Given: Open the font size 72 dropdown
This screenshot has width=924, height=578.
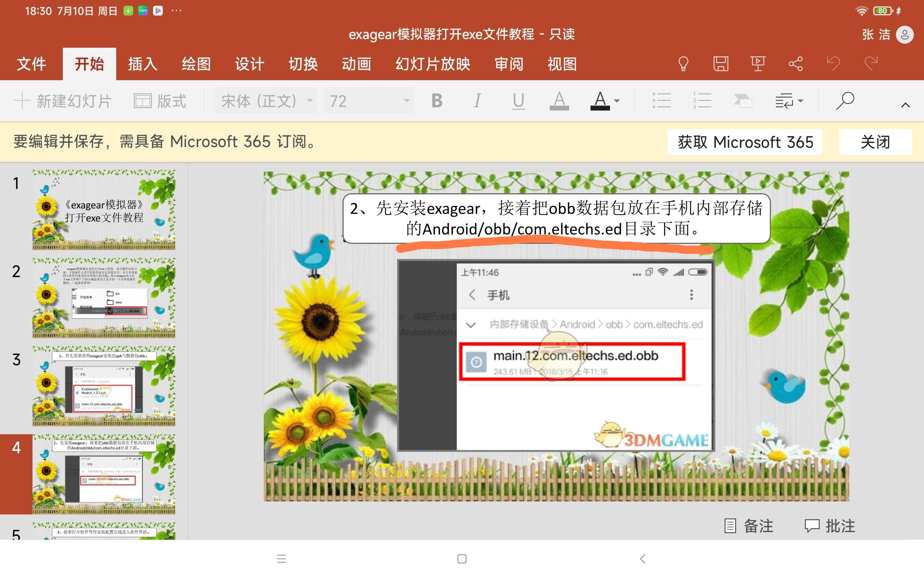Looking at the screenshot, I should pyautogui.click(x=368, y=101).
